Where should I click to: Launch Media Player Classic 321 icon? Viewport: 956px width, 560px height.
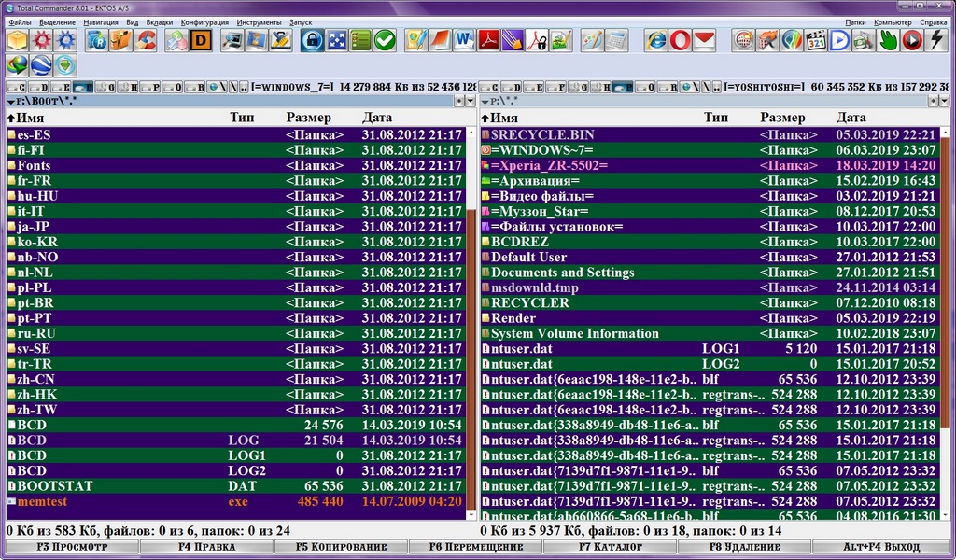point(816,40)
